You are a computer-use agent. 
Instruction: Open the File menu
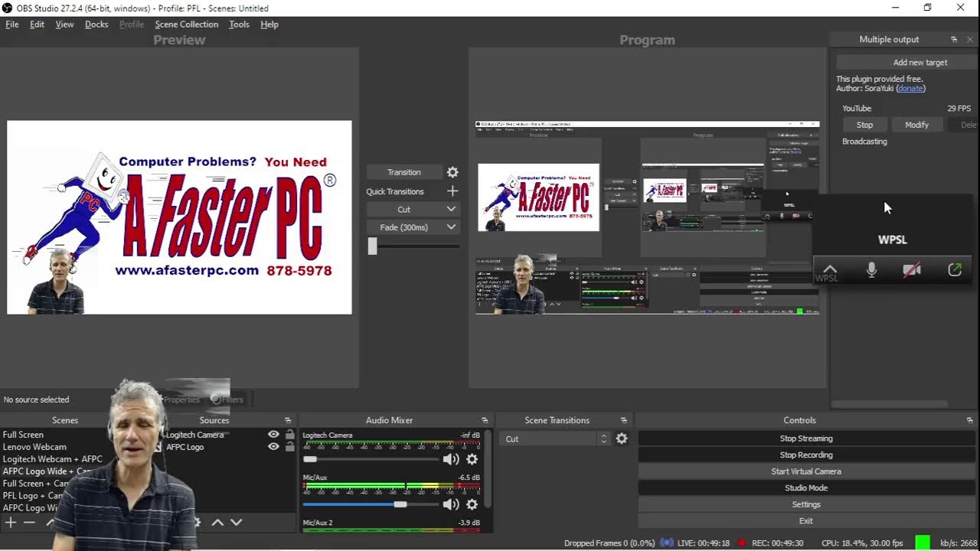click(12, 24)
